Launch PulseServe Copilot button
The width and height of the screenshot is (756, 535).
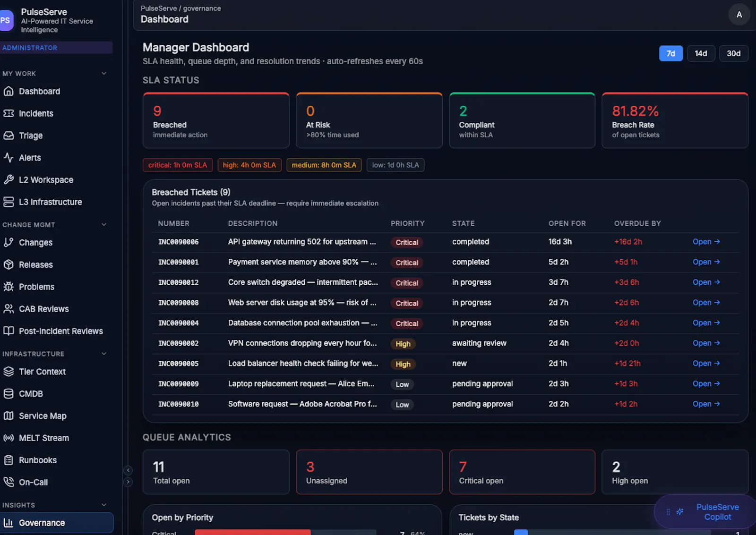coord(705,512)
